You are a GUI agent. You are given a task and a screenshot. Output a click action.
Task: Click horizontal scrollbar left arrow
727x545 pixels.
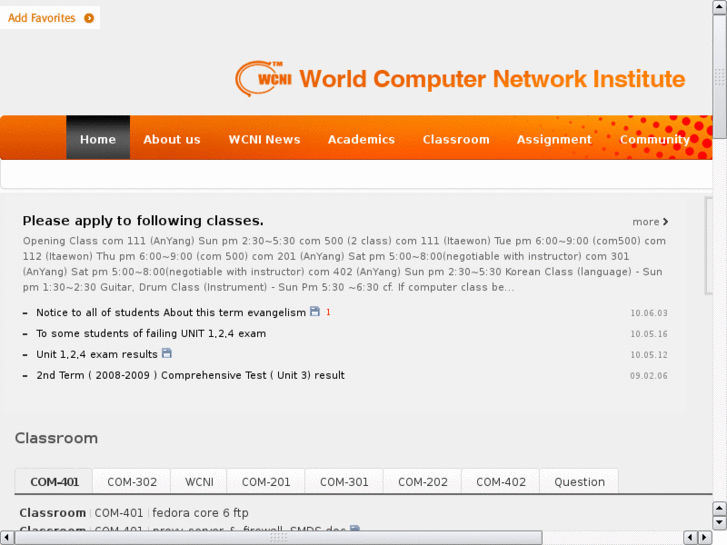click(6, 538)
